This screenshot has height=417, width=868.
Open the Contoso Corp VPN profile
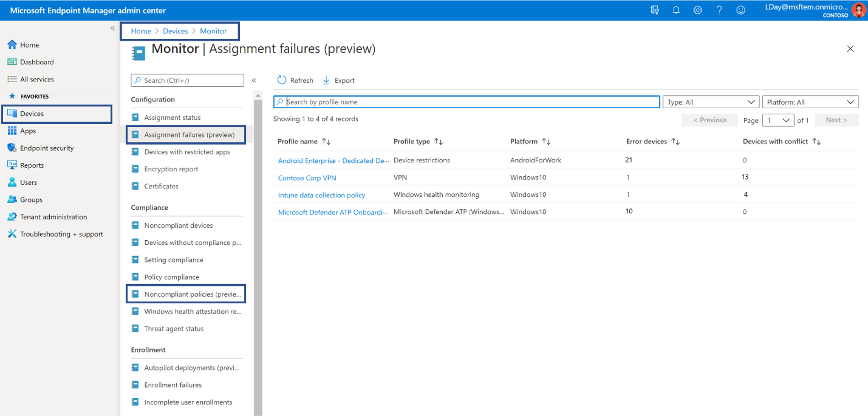(307, 178)
